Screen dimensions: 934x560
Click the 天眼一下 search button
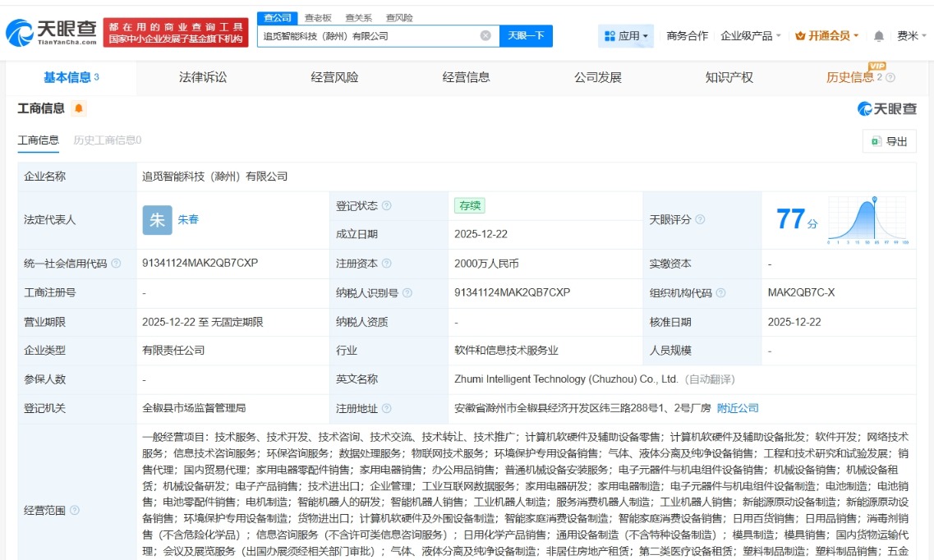526,36
